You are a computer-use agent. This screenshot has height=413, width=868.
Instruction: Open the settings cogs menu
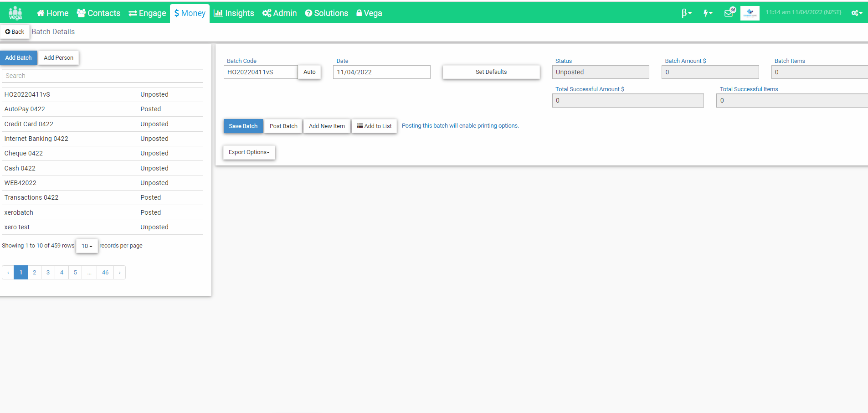(x=857, y=13)
